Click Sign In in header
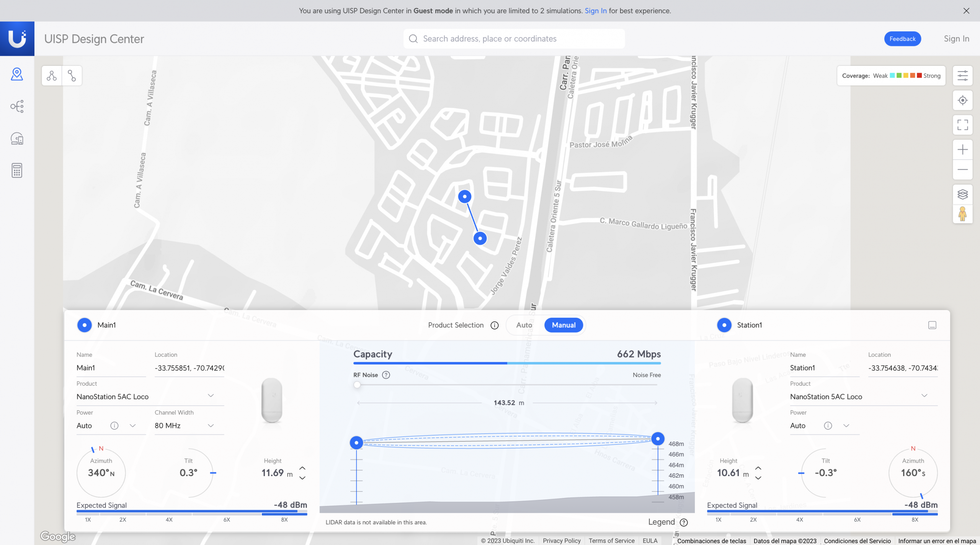The width and height of the screenshot is (980, 545). (x=956, y=39)
